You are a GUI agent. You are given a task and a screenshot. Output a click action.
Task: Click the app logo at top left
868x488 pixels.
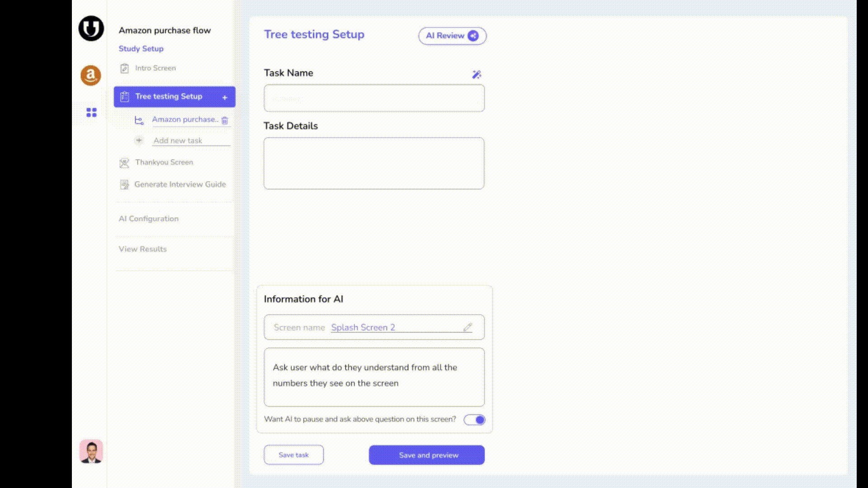click(x=91, y=28)
